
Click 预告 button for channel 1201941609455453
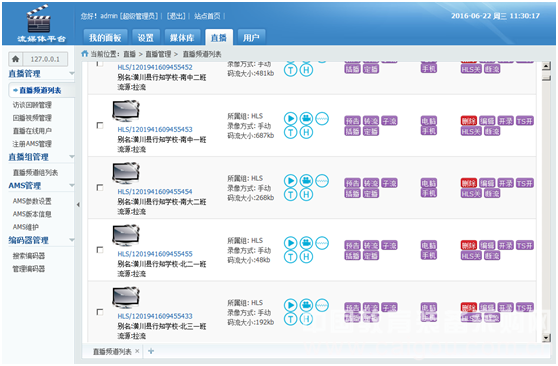352,121
